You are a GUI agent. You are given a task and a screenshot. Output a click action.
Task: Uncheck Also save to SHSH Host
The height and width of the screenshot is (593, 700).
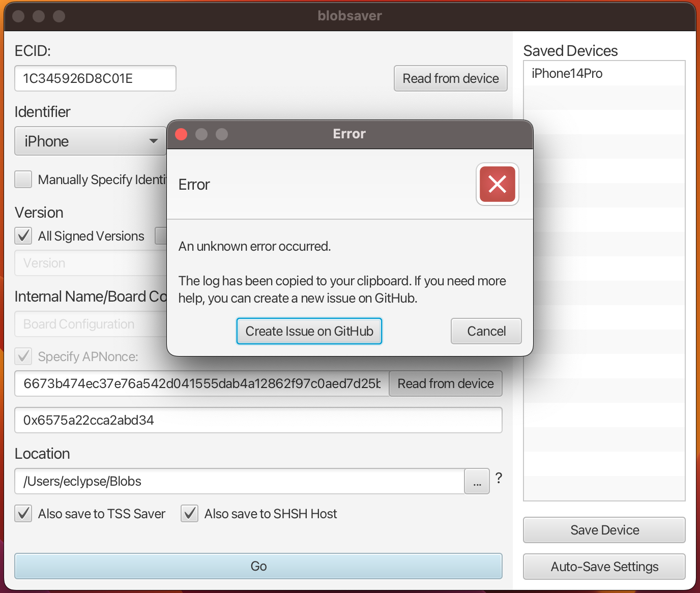(x=189, y=514)
